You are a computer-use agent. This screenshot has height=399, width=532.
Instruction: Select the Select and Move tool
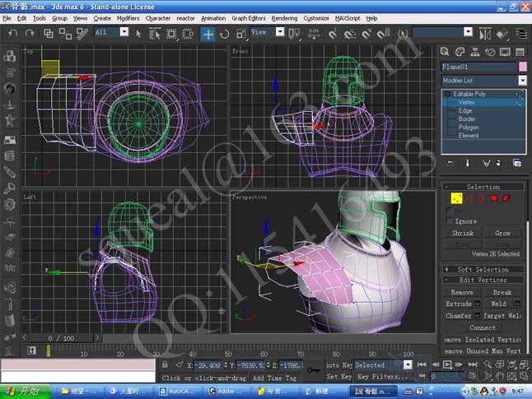208,34
